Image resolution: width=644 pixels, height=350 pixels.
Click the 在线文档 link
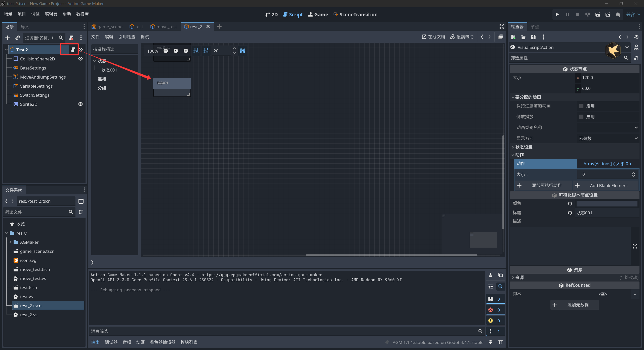click(x=433, y=37)
